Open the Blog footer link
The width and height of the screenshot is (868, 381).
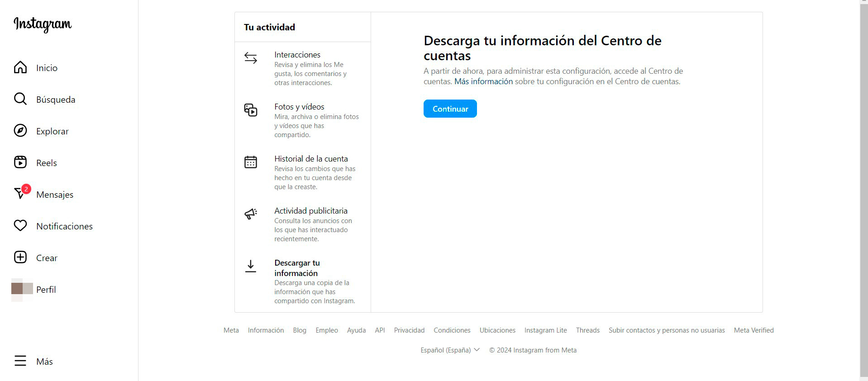click(300, 330)
